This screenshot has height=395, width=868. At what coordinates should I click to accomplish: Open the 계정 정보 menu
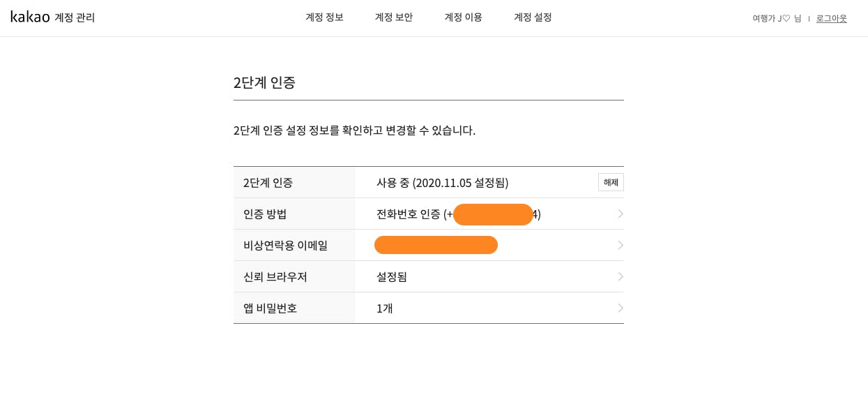[324, 17]
